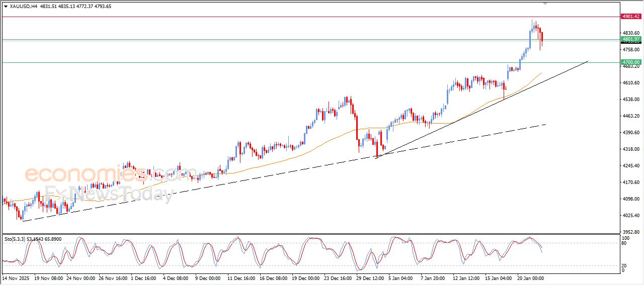Click the 80 level on stochastic scale
The height and width of the screenshot is (285, 644).
(624, 243)
